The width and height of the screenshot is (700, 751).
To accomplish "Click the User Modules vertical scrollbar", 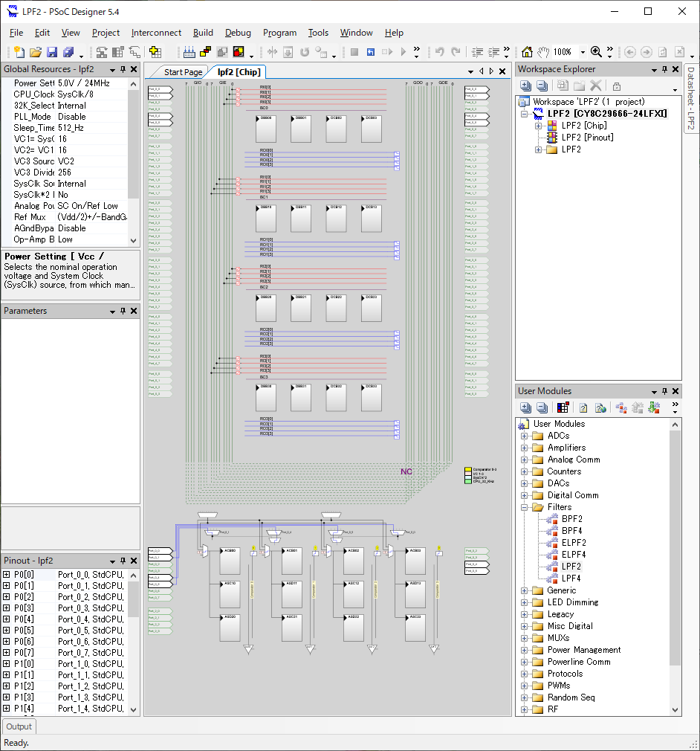I will point(675,547).
